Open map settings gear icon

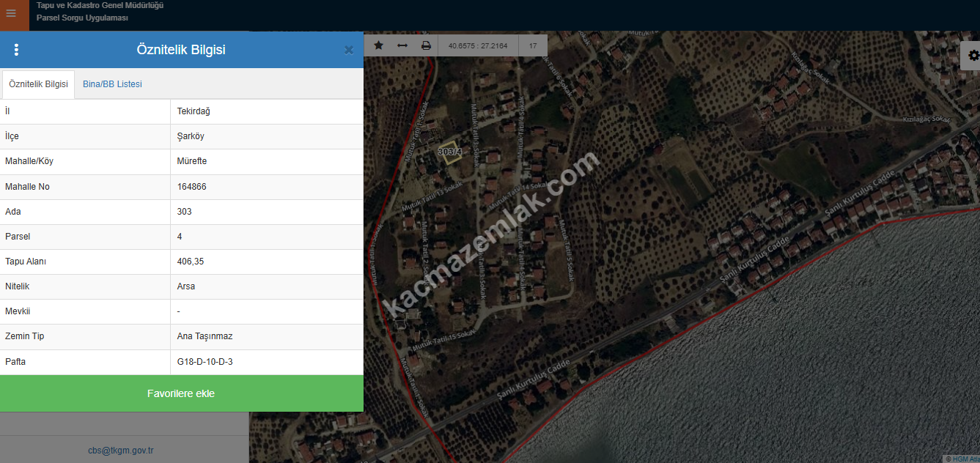tap(973, 56)
